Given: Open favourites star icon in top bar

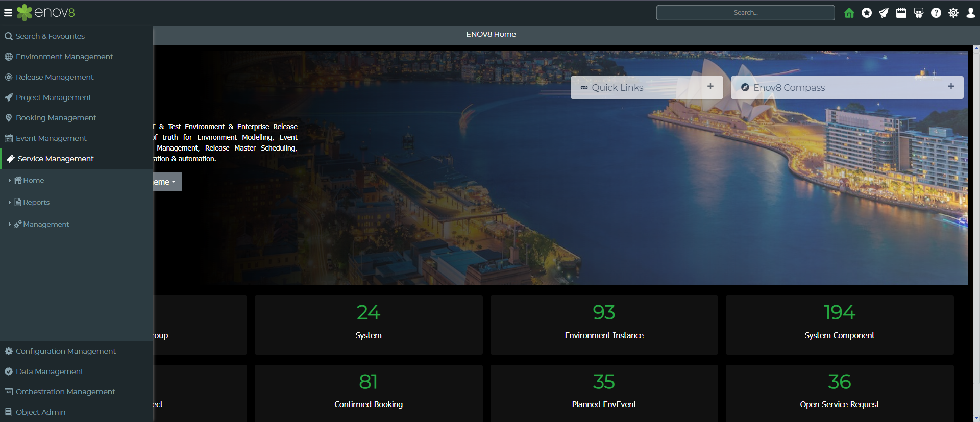Looking at the screenshot, I should pyautogui.click(x=867, y=13).
